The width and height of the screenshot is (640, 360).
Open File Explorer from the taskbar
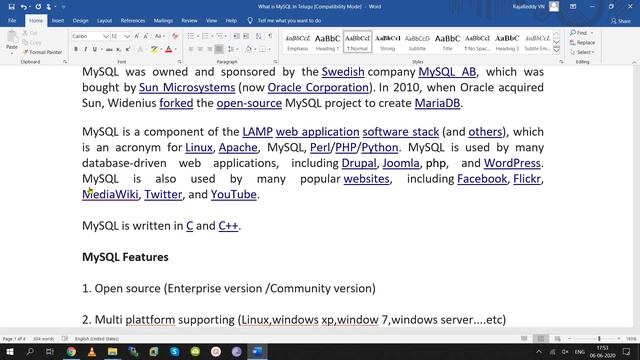pos(113,351)
